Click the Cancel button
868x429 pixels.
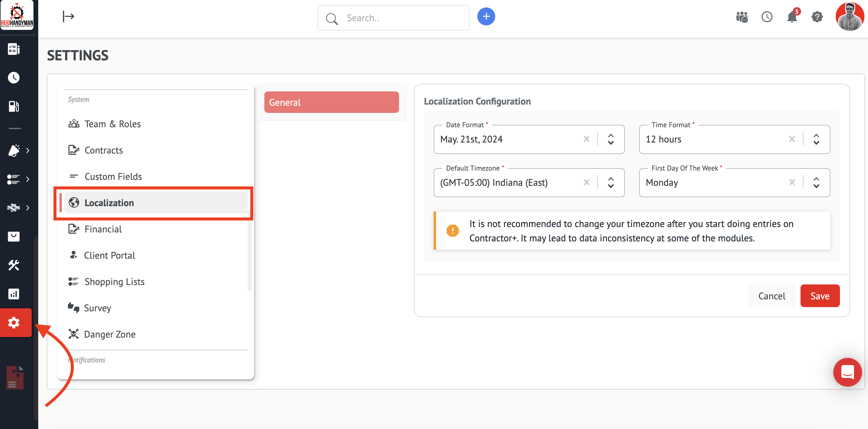pyautogui.click(x=771, y=296)
